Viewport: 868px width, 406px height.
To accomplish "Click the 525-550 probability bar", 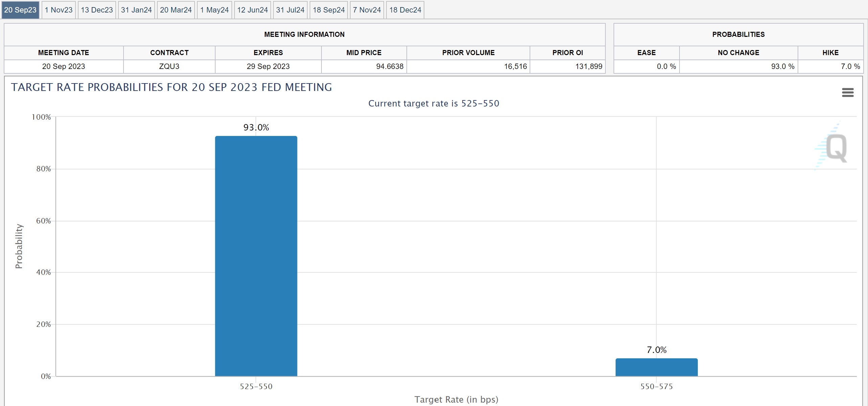I will (256, 256).
